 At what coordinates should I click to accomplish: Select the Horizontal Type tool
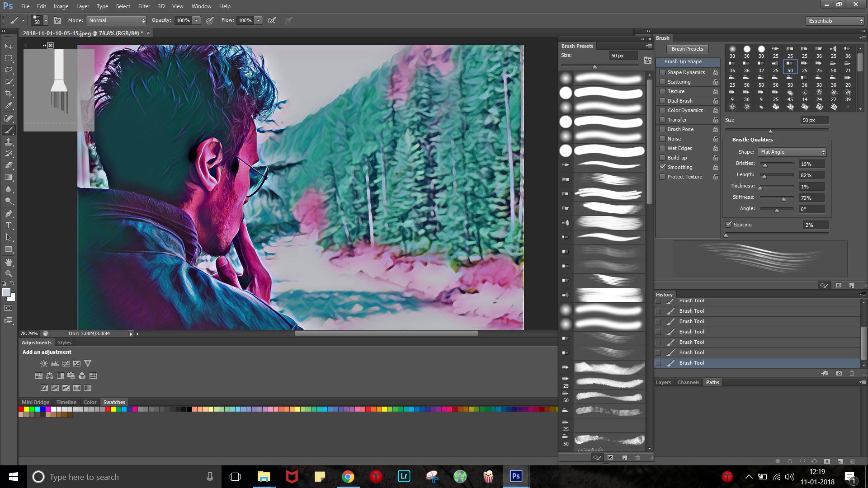click(9, 225)
